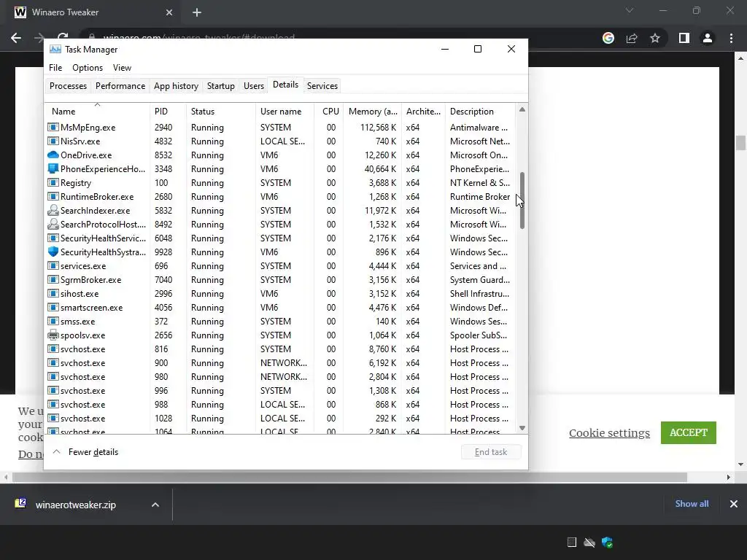Click the MsMpEng.exe process icon

point(53,128)
